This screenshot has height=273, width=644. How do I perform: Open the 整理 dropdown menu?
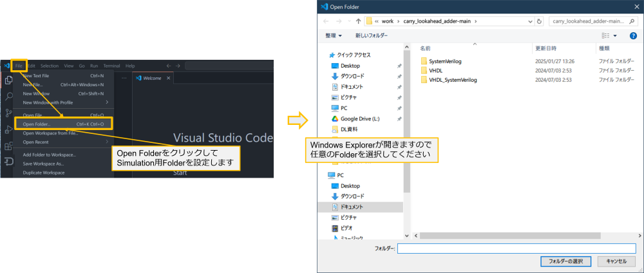(x=334, y=35)
